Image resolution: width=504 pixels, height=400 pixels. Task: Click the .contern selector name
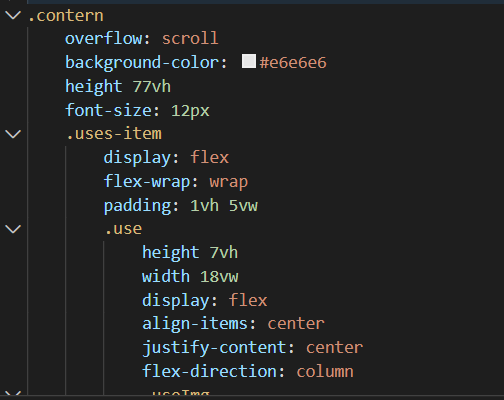(66, 16)
